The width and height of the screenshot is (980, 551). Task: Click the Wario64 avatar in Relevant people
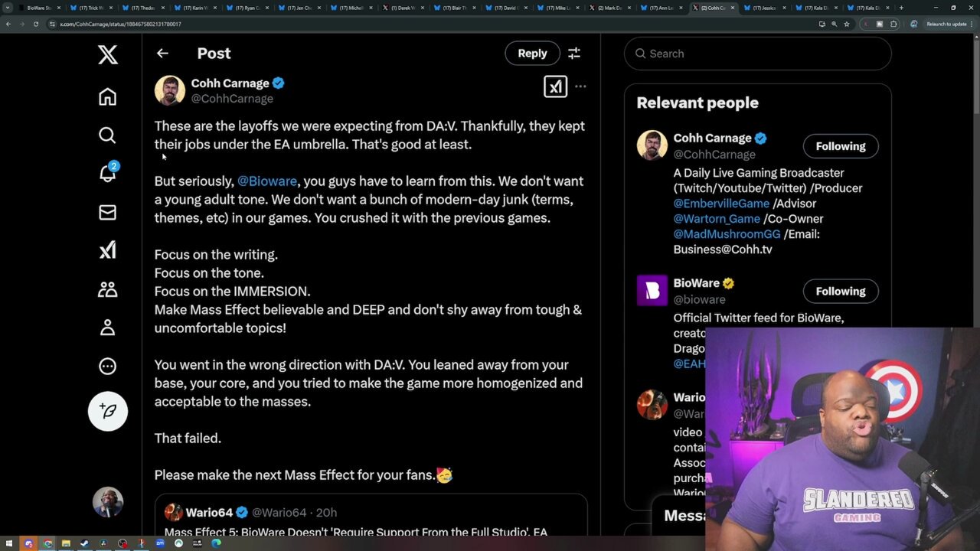pos(652,405)
